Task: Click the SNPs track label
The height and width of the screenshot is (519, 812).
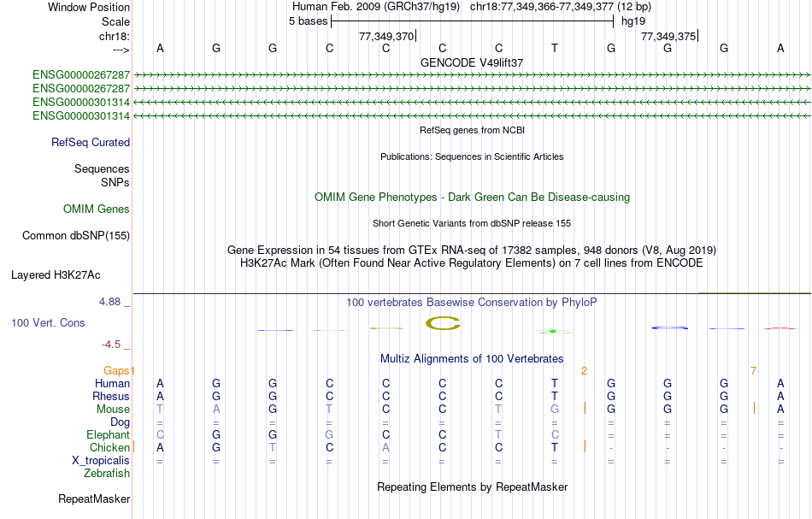Action: click(115, 182)
